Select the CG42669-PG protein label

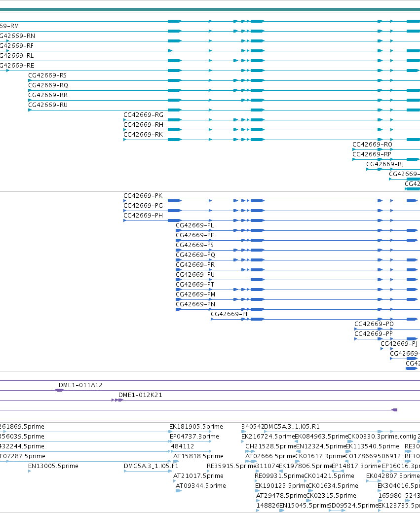click(143, 206)
